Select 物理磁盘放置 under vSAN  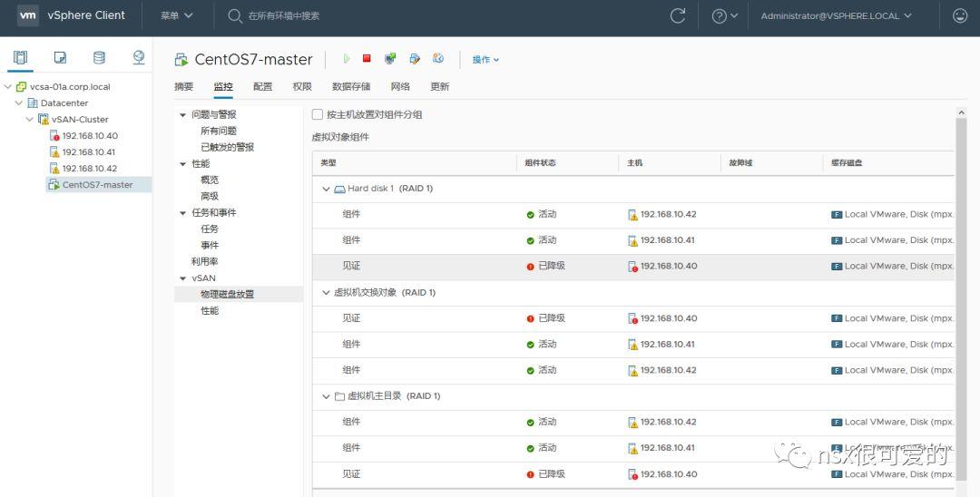[228, 294]
